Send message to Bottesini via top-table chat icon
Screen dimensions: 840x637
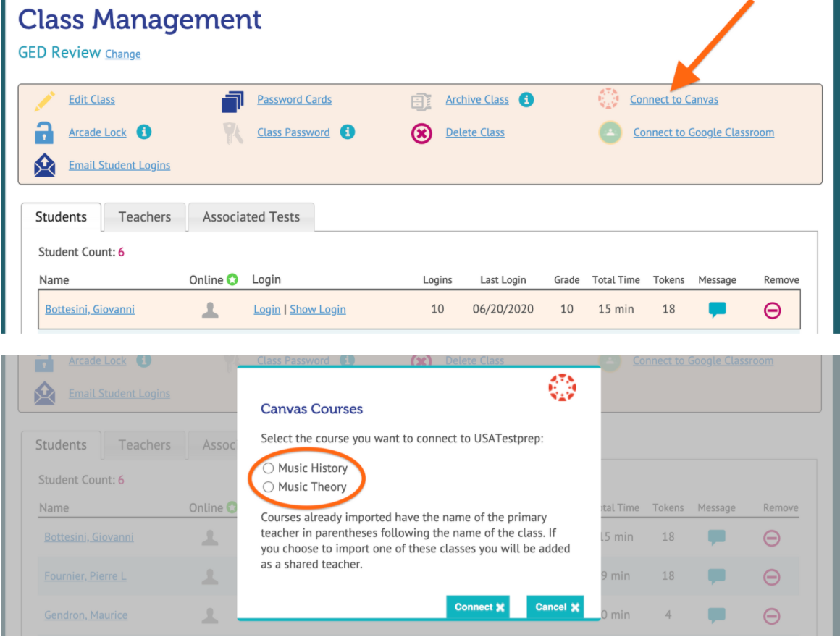tap(718, 309)
